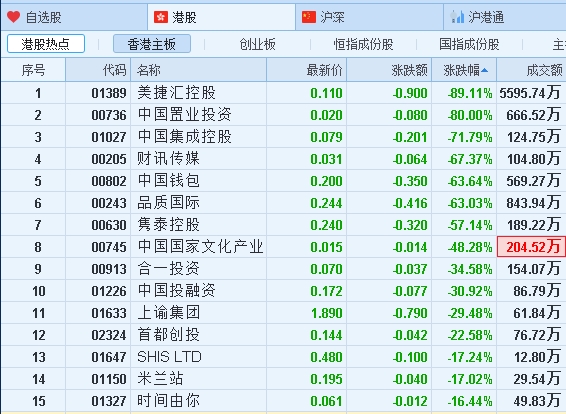Click stock code 01389

point(109,93)
